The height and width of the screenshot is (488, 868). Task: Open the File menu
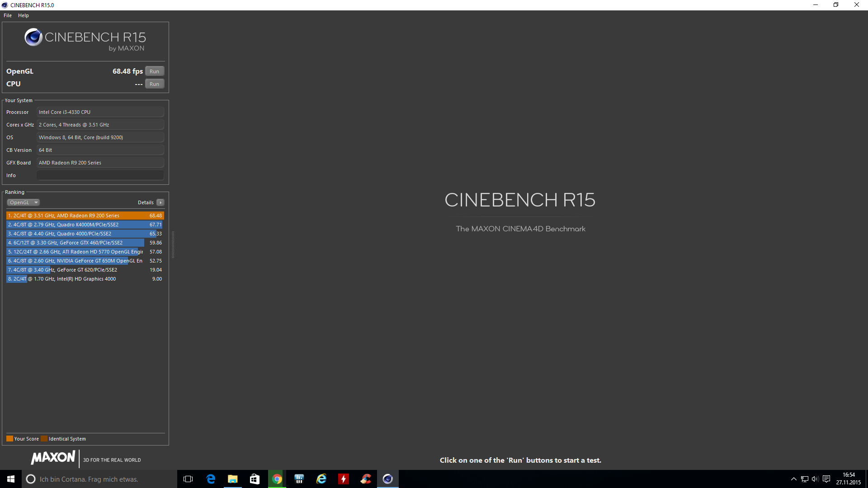pyautogui.click(x=8, y=15)
